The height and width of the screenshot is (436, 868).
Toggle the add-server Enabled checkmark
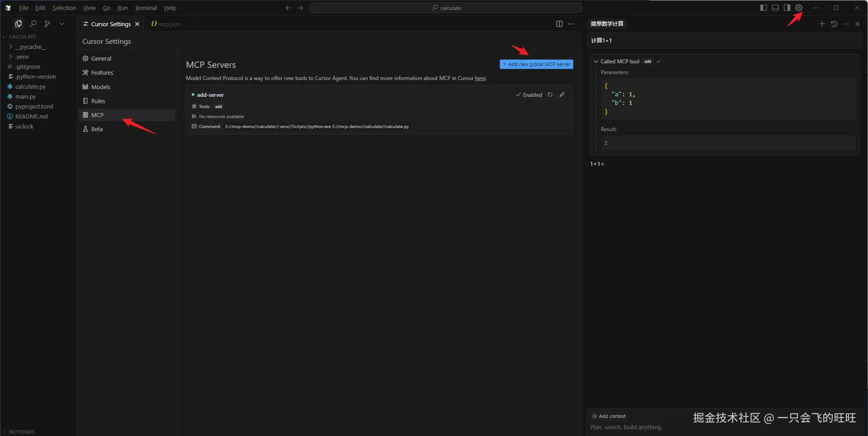529,95
